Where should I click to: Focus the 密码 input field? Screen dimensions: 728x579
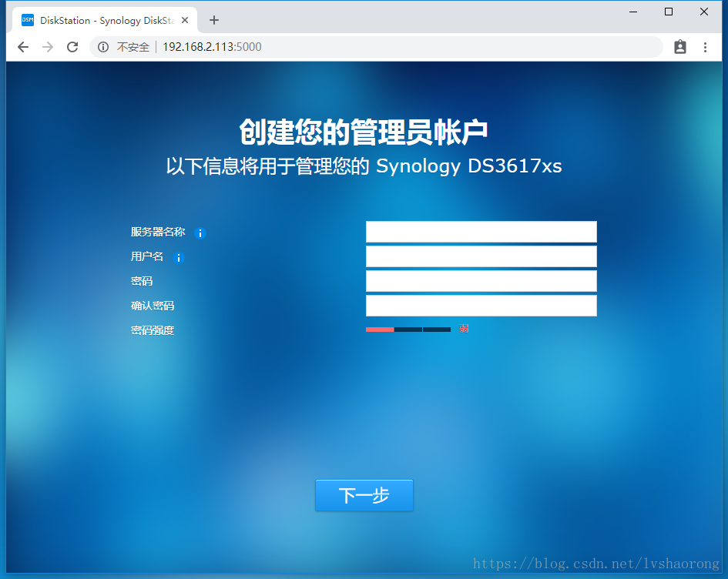click(481, 281)
